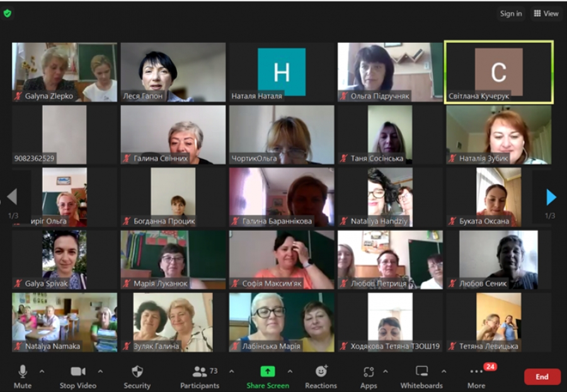Go to next gallery page with blue arrow
Screen dimensions: 567x392
tap(551, 197)
